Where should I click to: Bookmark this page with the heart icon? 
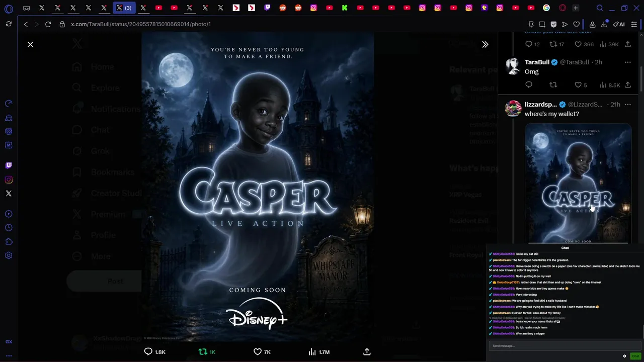pyautogui.click(x=577, y=24)
